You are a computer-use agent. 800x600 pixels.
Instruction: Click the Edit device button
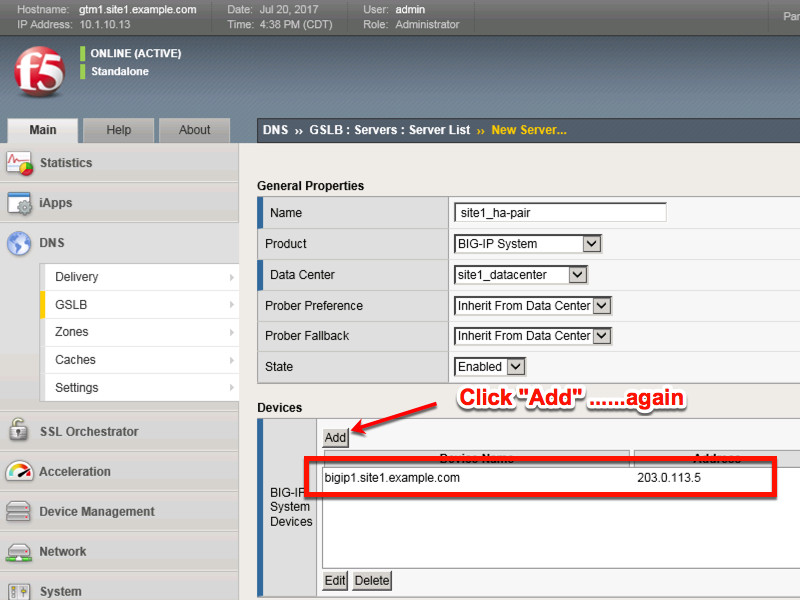(335, 581)
